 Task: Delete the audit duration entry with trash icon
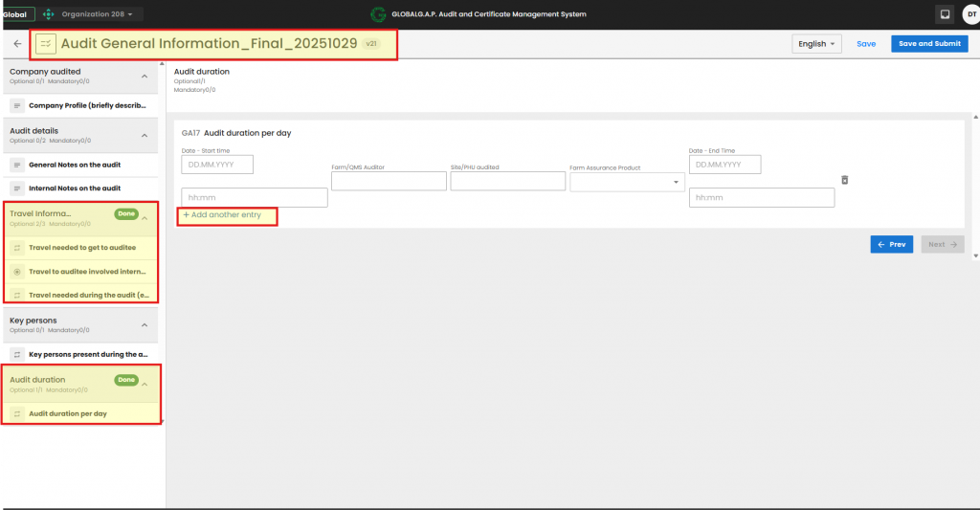pos(844,180)
